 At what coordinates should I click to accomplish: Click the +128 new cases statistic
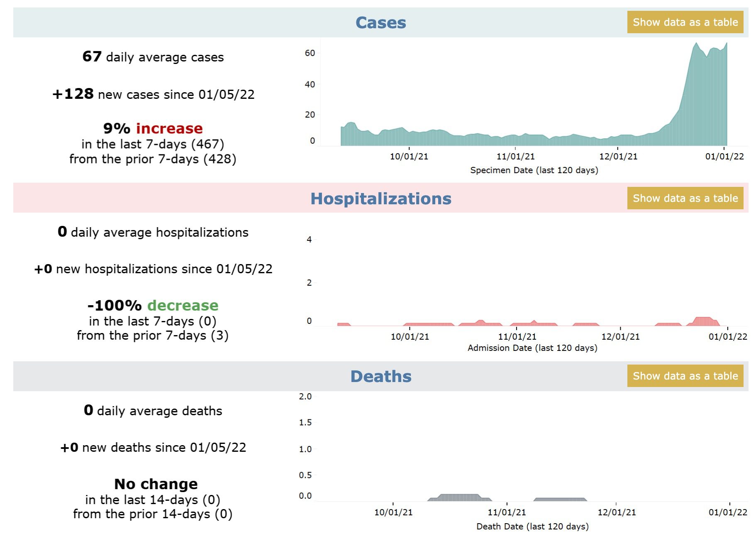(x=153, y=94)
